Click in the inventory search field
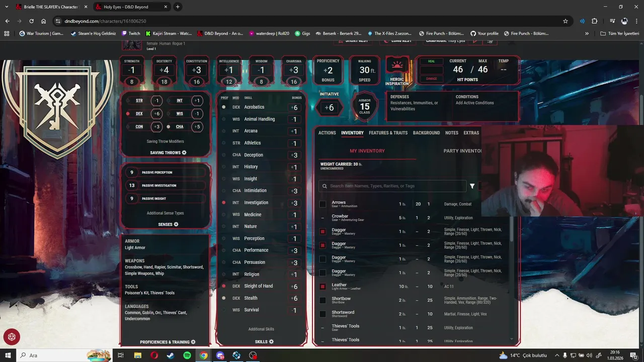Image resolution: width=644 pixels, height=362 pixels. tap(392, 186)
